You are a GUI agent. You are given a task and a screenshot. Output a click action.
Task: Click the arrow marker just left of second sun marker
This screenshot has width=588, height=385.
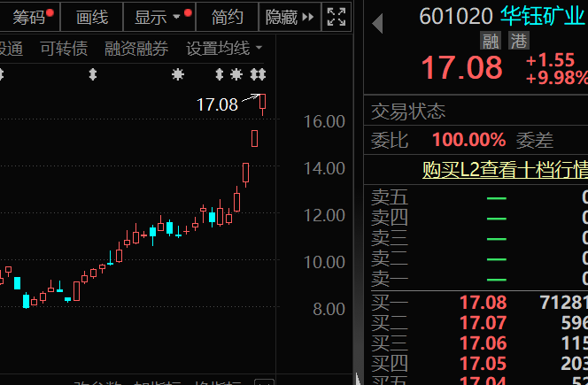tap(220, 74)
